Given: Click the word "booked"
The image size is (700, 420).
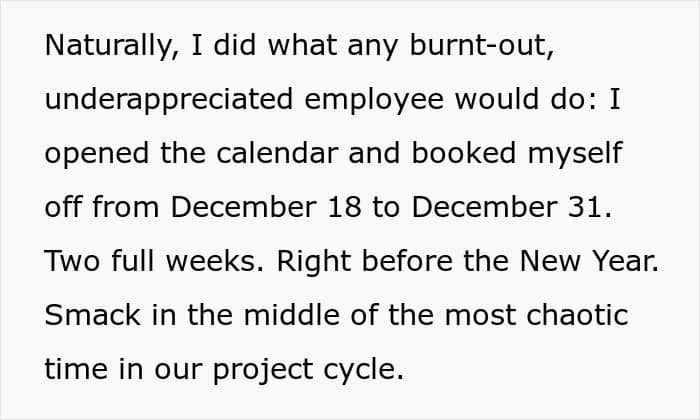Looking at the screenshot, I should [x=463, y=153].
